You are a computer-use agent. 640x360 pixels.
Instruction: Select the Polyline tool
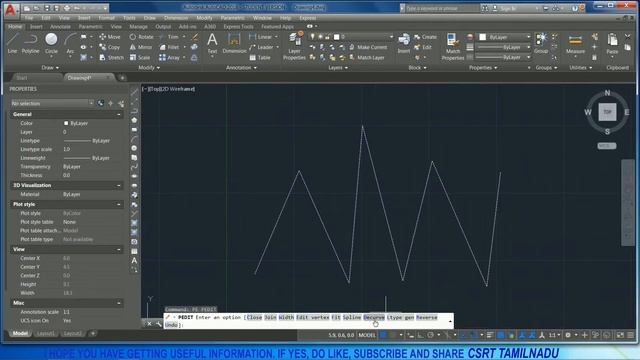click(x=31, y=43)
